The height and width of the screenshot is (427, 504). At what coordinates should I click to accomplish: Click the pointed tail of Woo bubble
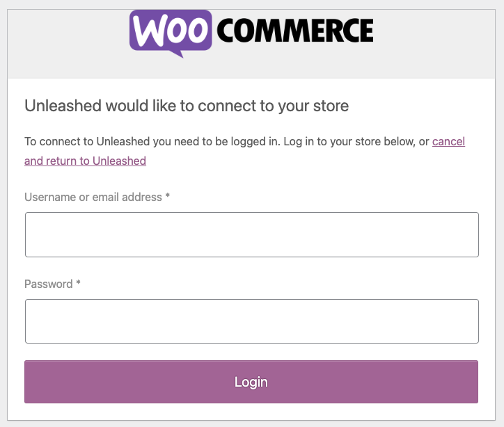(x=178, y=54)
